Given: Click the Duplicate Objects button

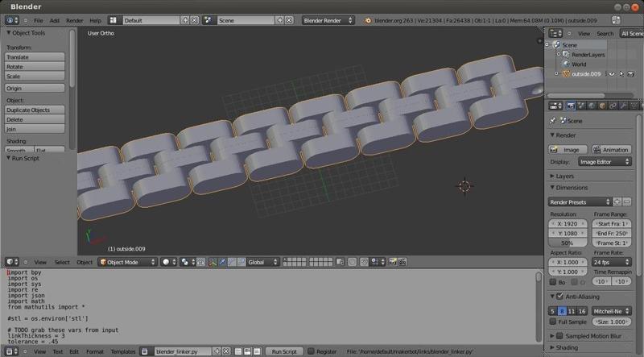Looking at the screenshot, I should coord(34,110).
